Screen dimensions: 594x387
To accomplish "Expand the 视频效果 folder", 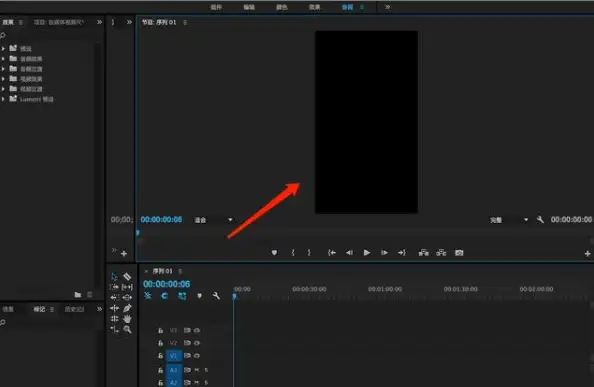I will coord(3,79).
